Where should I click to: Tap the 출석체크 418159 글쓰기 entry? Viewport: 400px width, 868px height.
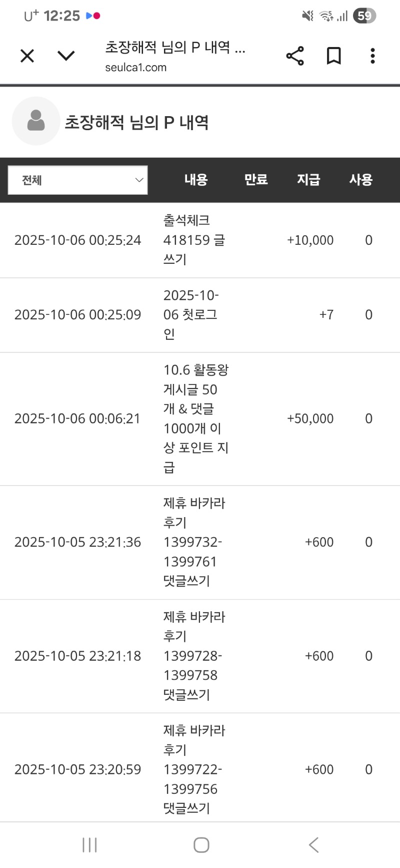(x=194, y=240)
